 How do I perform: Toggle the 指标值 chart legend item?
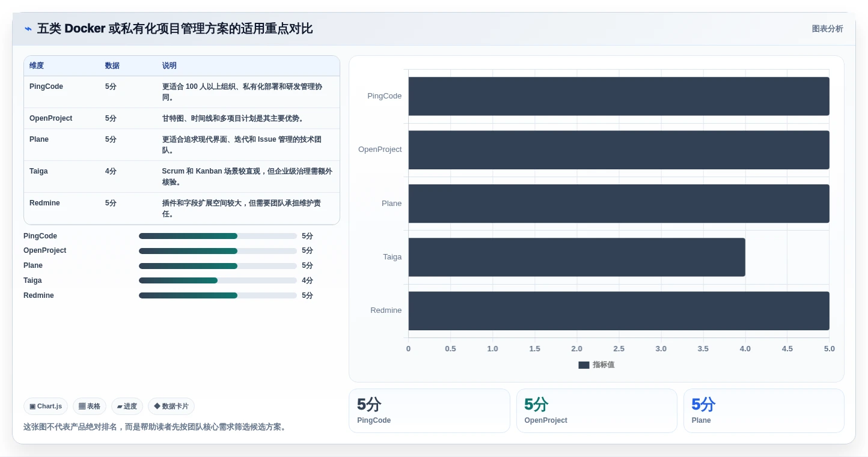click(x=596, y=365)
